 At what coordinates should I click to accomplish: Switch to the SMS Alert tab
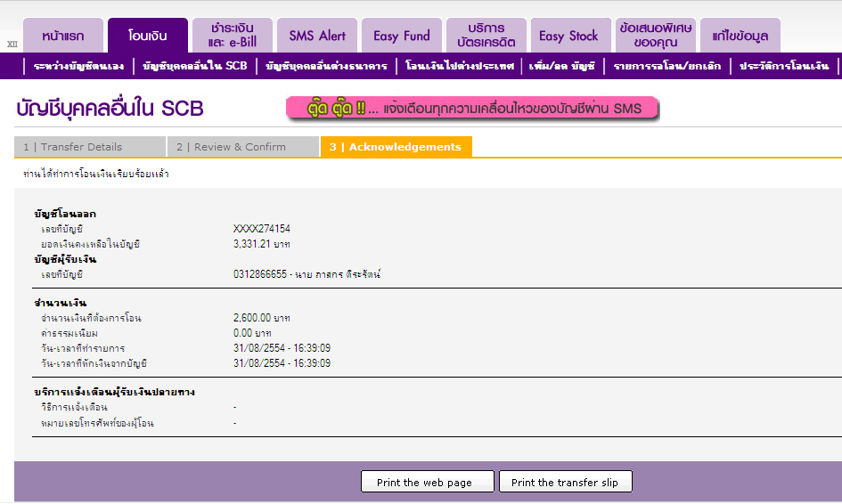[x=317, y=36]
